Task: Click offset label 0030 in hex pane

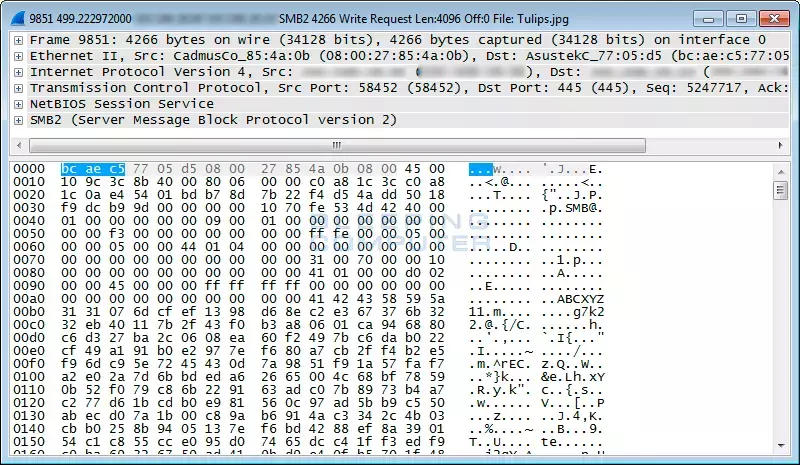Action: tap(29, 208)
